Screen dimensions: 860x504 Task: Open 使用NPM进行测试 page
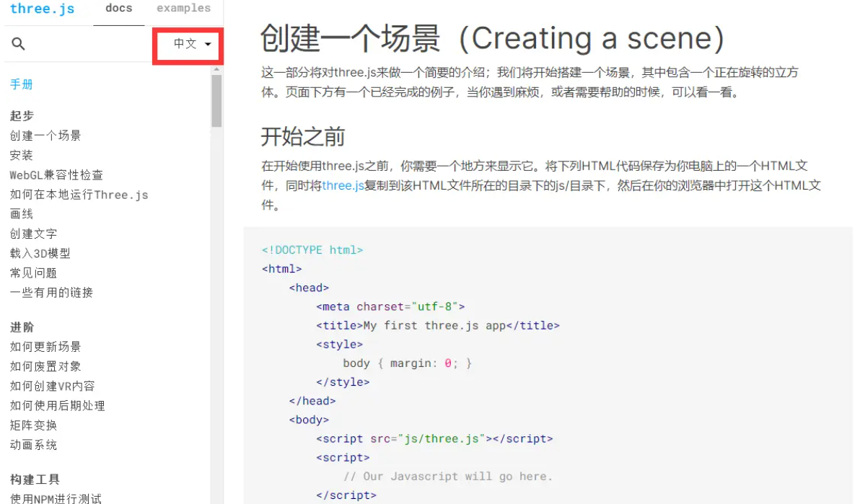pyautogui.click(x=56, y=498)
